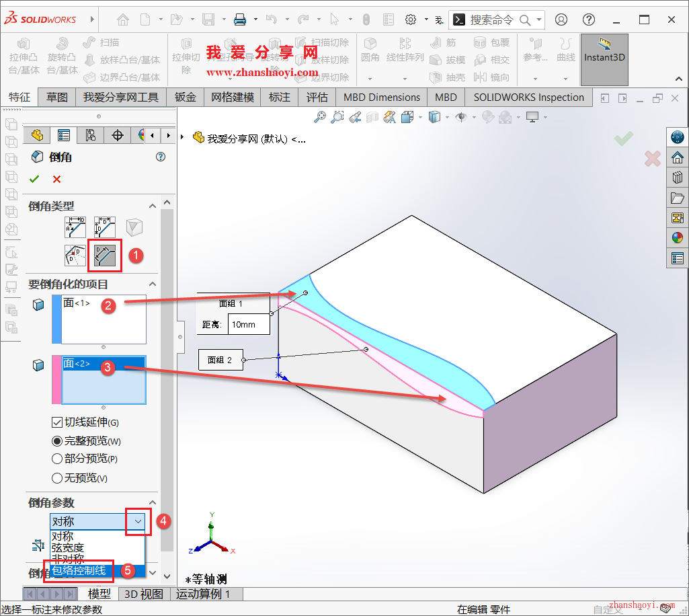Open the search command dropdown arrow
The image size is (689, 616).
pyautogui.click(x=539, y=20)
